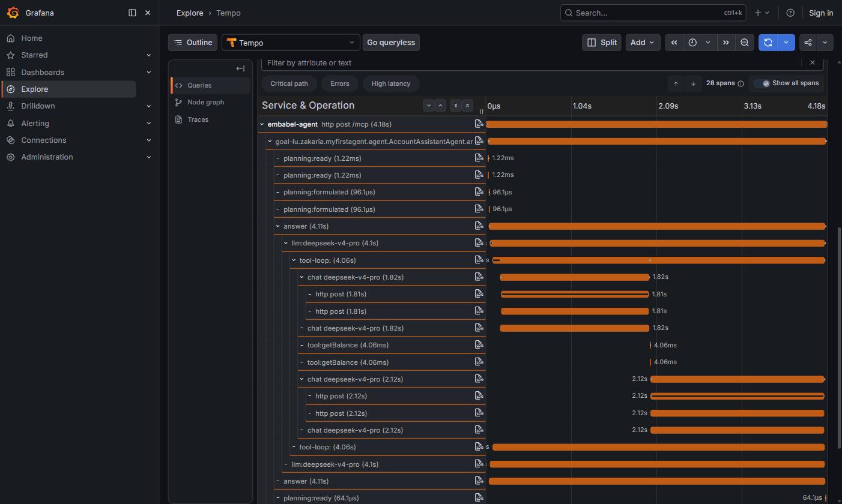The height and width of the screenshot is (504, 842).
Task: Open share options dropdown arrow
Action: [x=825, y=43]
